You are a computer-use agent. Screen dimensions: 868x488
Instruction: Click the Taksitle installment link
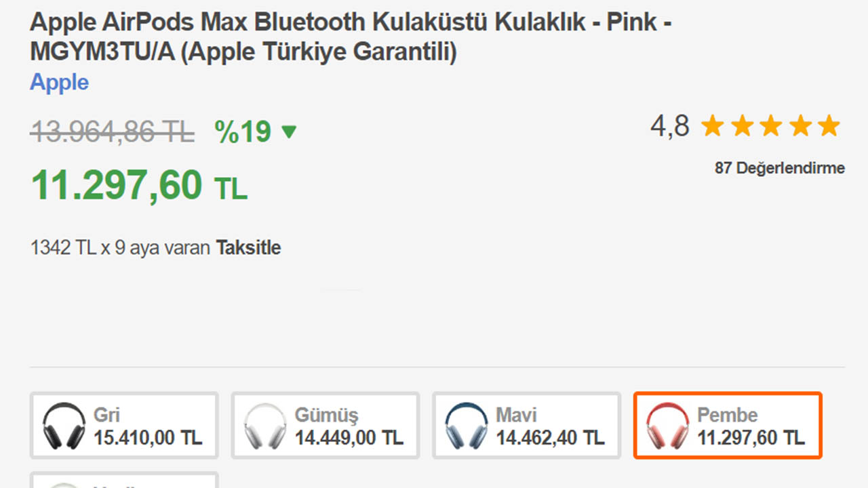tap(248, 248)
